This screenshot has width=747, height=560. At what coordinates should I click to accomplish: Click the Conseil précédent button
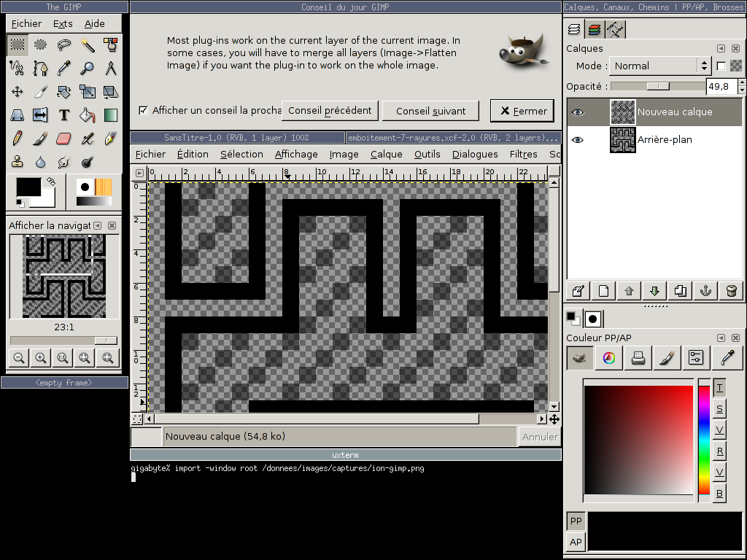tap(330, 111)
